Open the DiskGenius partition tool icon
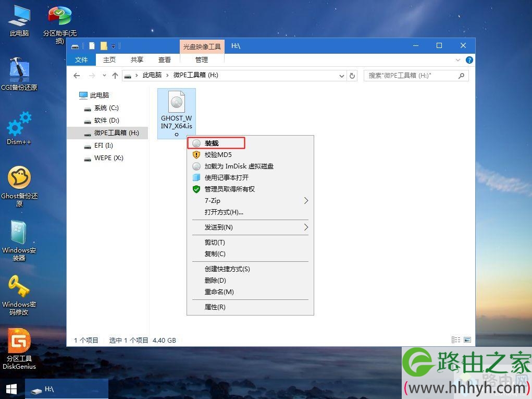 tap(19, 349)
